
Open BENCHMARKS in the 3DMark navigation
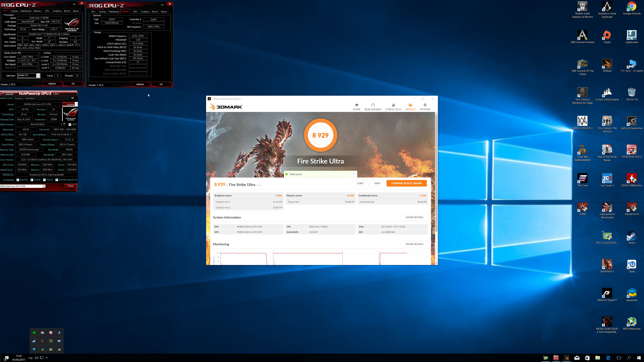point(373,107)
